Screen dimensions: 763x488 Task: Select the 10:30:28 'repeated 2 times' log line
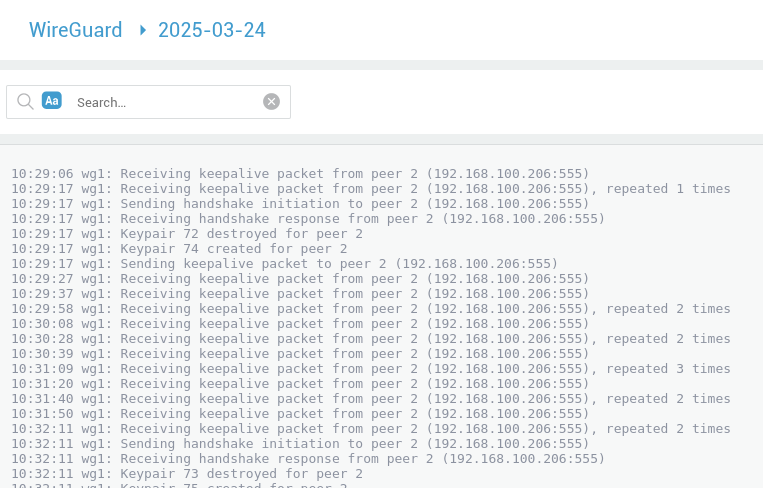(371, 339)
